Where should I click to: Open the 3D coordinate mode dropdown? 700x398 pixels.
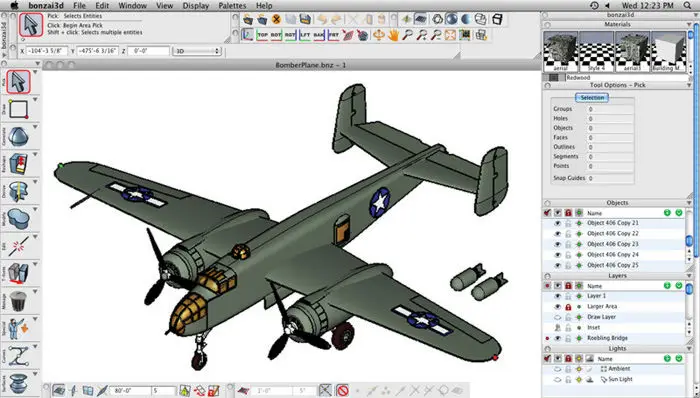point(197,51)
